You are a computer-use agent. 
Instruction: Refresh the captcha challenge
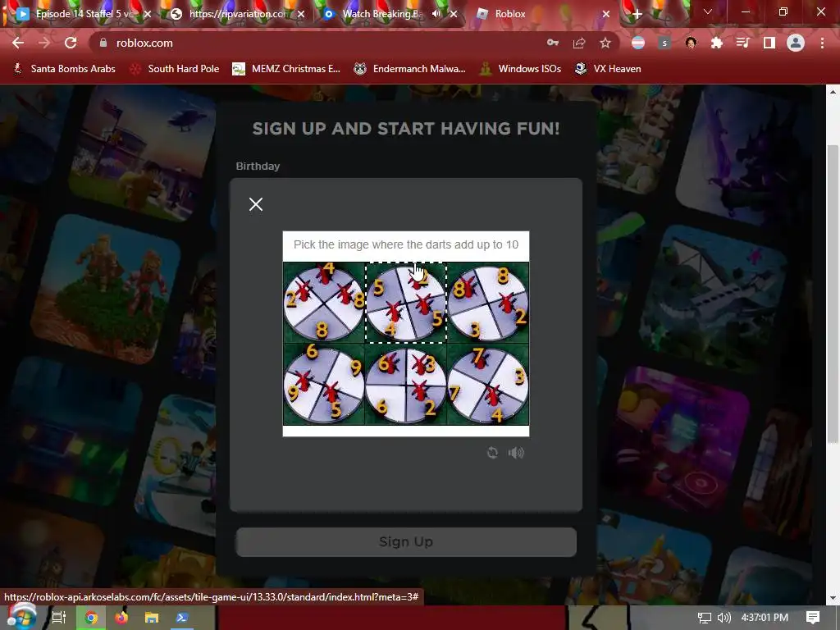492,453
